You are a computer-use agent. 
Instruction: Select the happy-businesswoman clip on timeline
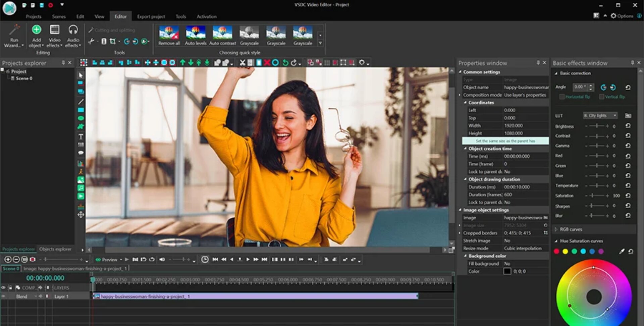255,296
